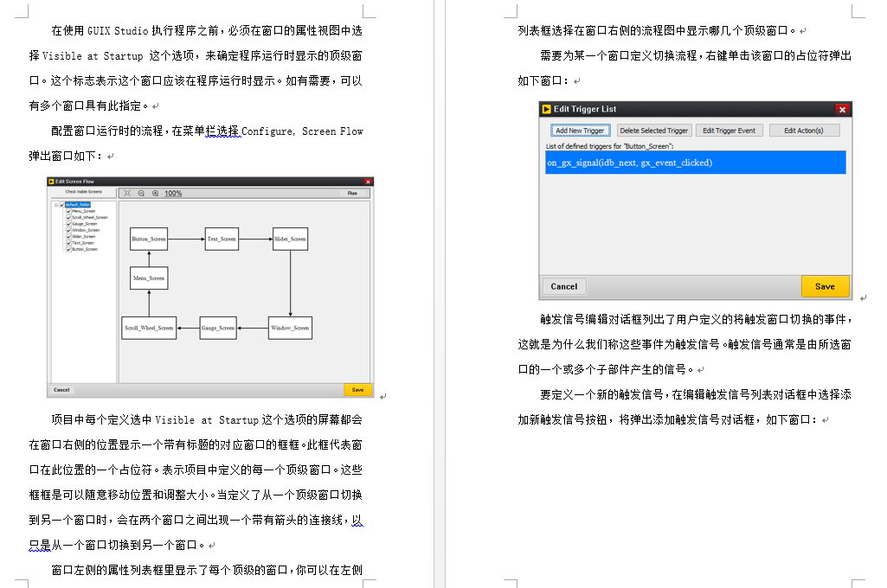This screenshot has width=887, height=588.
Task: Click 'Visible at Startup' in the first paragraph
Action: (x=93, y=56)
